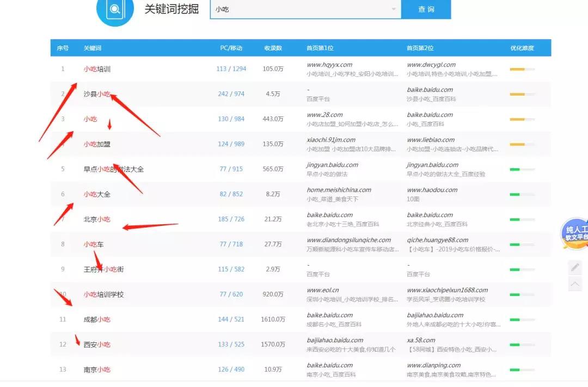
Task: Open the keyword dropdown in the search box
Action: click(394, 8)
